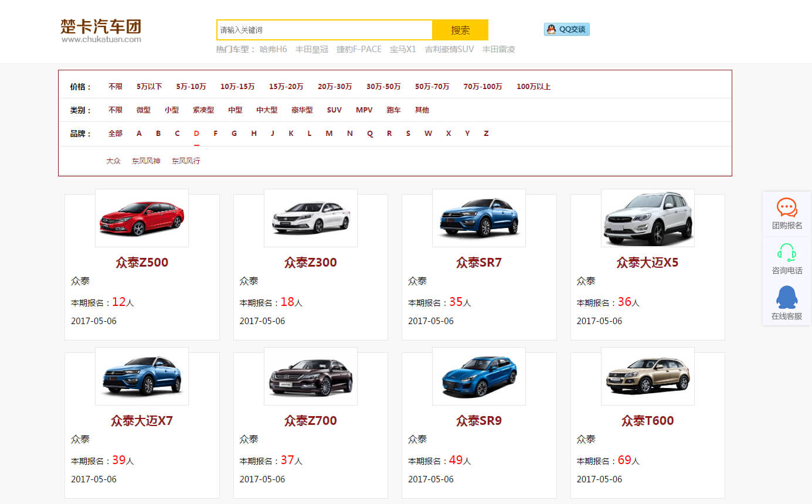Viewport: 812px width, 504px height.
Task: Click the QQ交谈 button
Action: (567, 29)
